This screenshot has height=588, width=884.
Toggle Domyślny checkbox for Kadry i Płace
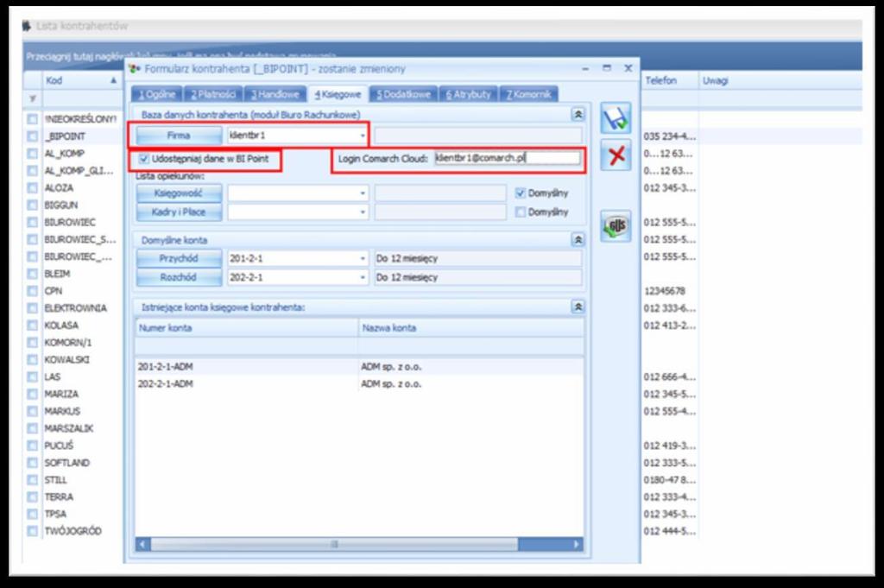pyautogui.click(x=521, y=212)
